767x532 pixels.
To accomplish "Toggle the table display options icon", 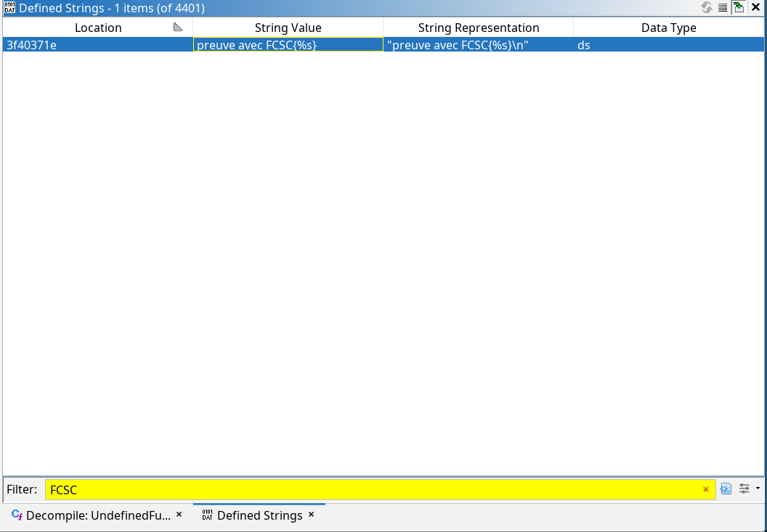I will 723,8.
